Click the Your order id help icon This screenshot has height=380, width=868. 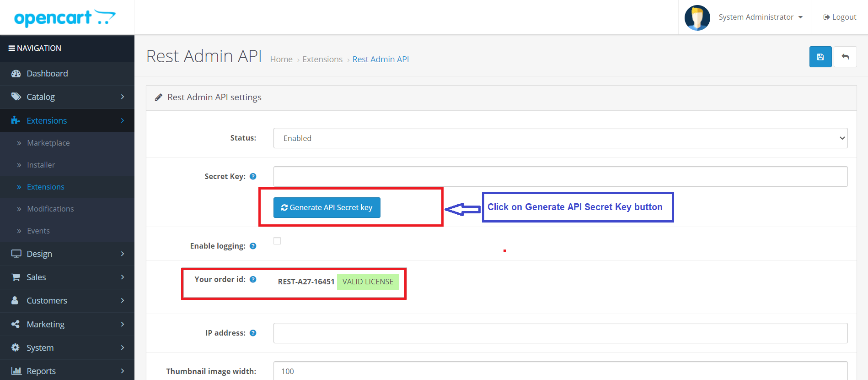tap(253, 279)
